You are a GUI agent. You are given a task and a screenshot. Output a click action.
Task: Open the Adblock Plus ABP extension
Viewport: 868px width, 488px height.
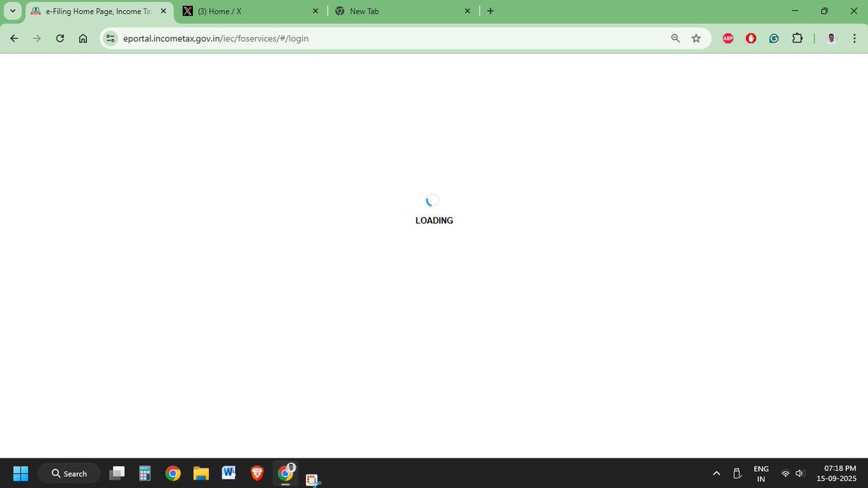pos(728,38)
